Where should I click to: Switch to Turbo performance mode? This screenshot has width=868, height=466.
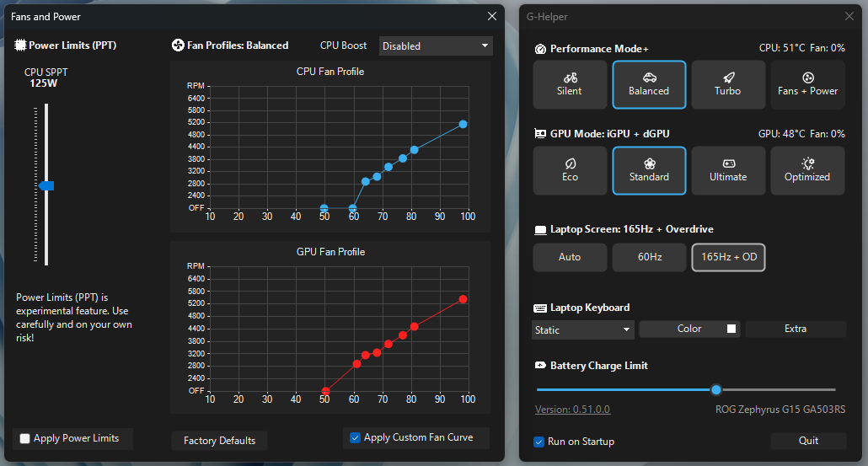[728, 84]
